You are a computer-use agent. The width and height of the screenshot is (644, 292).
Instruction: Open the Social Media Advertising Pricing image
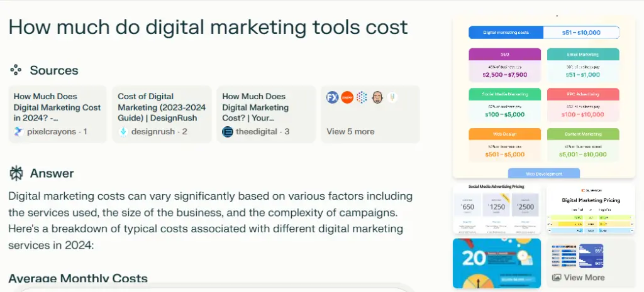[497, 208]
